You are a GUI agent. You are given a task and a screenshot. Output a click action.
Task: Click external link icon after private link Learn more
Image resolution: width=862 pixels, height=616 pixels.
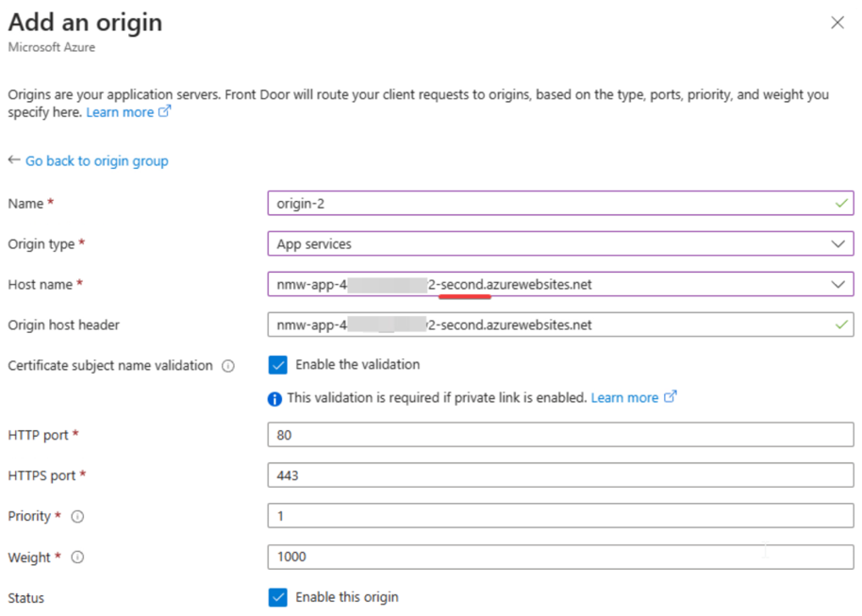[670, 396]
